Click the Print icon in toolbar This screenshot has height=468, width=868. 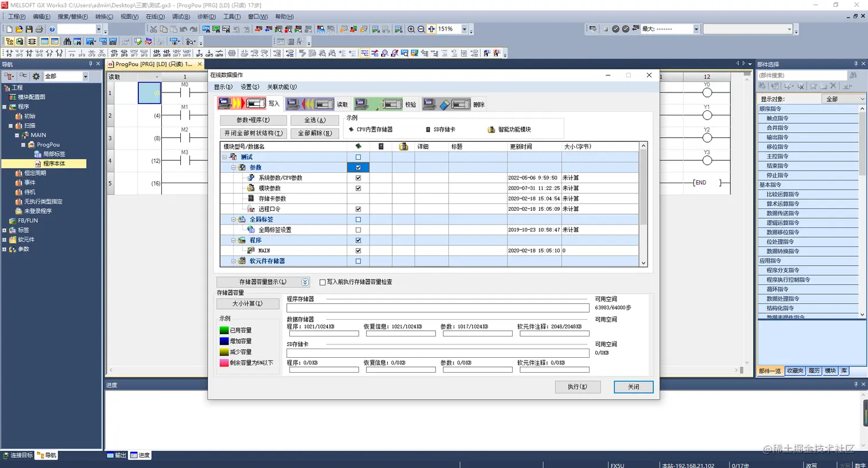39,29
